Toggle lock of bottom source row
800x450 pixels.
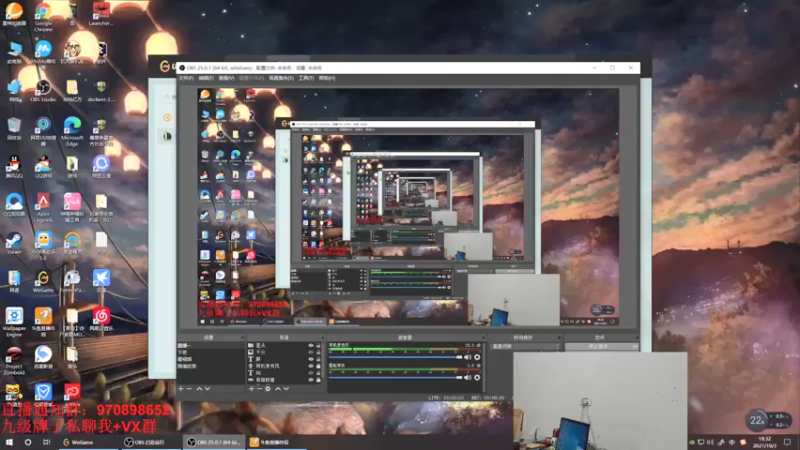click(318, 380)
